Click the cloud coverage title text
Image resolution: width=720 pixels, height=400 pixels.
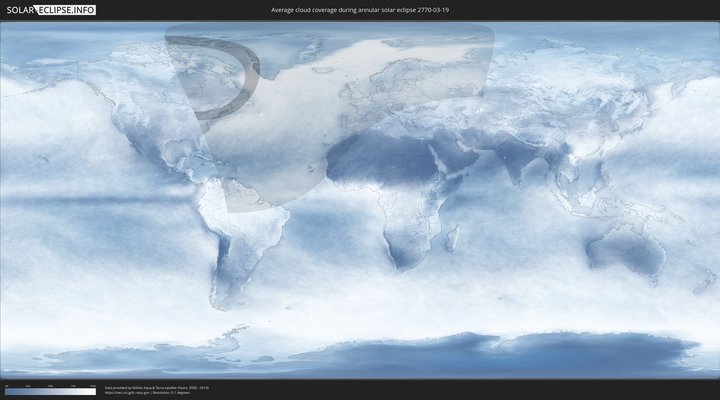(360, 10)
